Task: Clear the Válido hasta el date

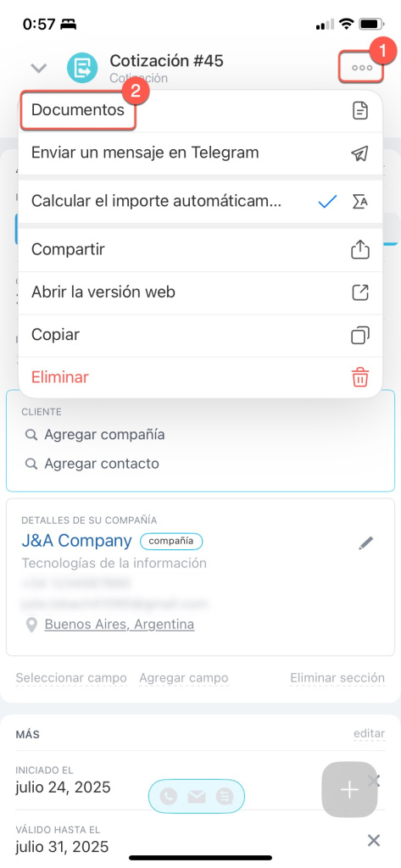Action: pyautogui.click(x=374, y=840)
